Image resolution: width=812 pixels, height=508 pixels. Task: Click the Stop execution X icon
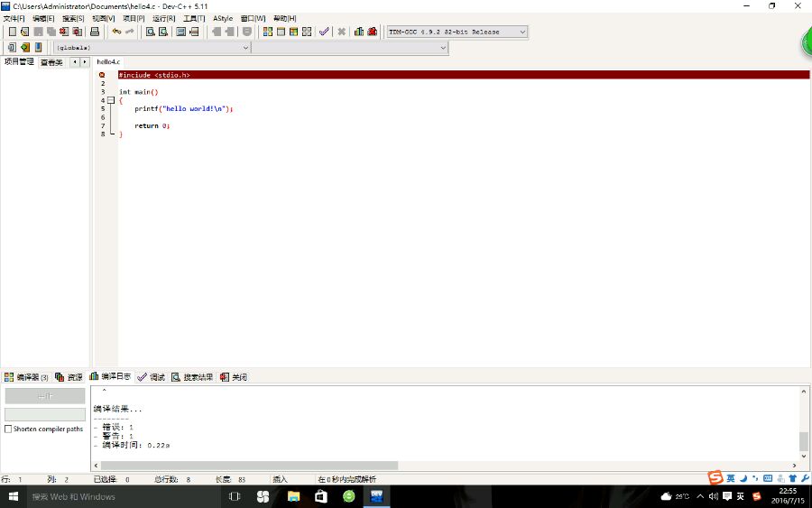pos(342,32)
